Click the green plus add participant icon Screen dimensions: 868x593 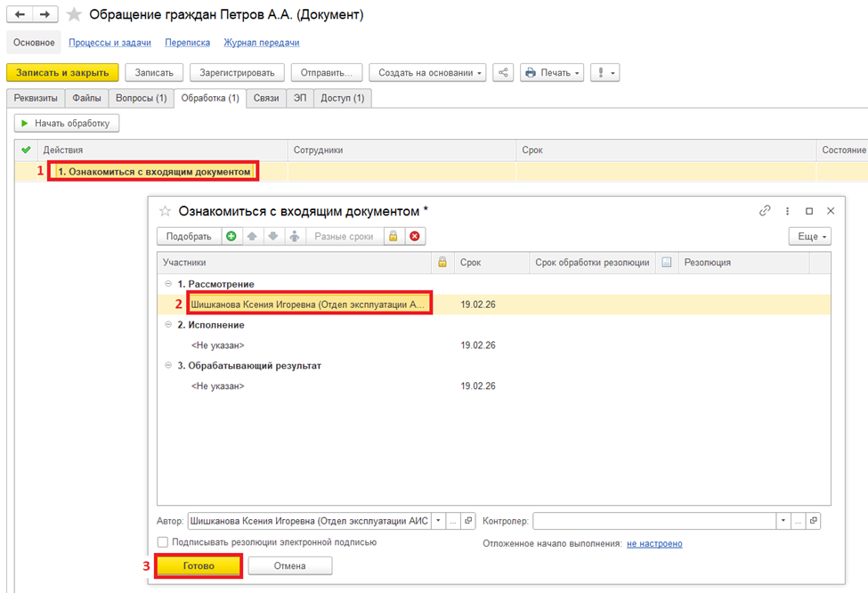pos(231,237)
